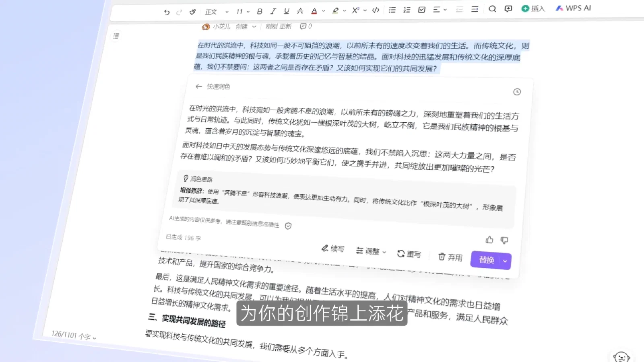Open the comments count icon
This screenshot has height=362, width=644.
[305, 26]
